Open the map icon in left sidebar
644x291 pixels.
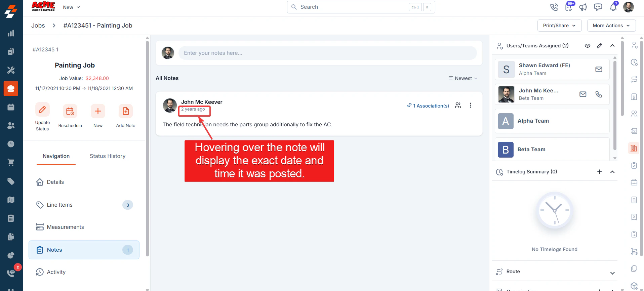coord(11,200)
